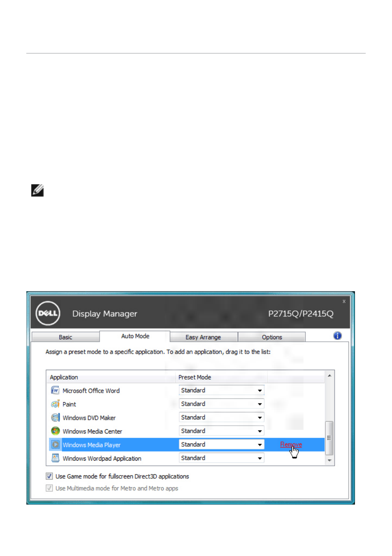The image size is (392, 556).
Task: Toggle Use Multimedia mode for Metro apps checkbox
Action: pyautogui.click(x=49, y=488)
